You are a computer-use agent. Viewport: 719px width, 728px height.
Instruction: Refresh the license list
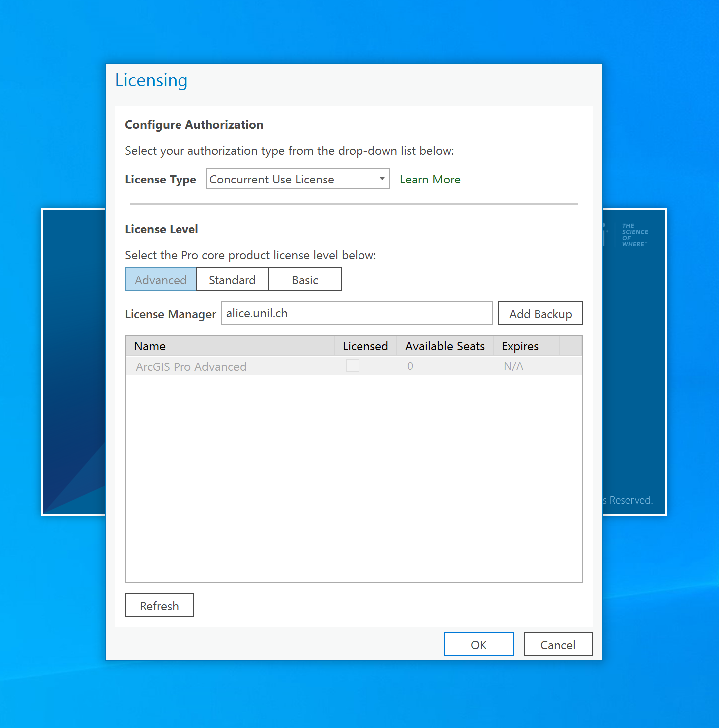pyautogui.click(x=159, y=606)
